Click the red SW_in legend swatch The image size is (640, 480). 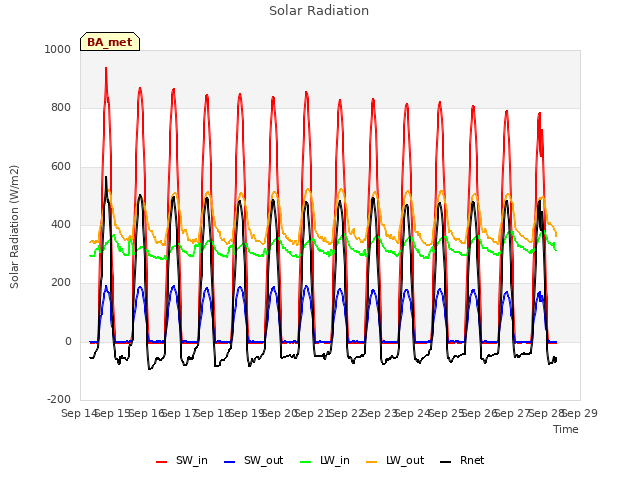pos(162,462)
